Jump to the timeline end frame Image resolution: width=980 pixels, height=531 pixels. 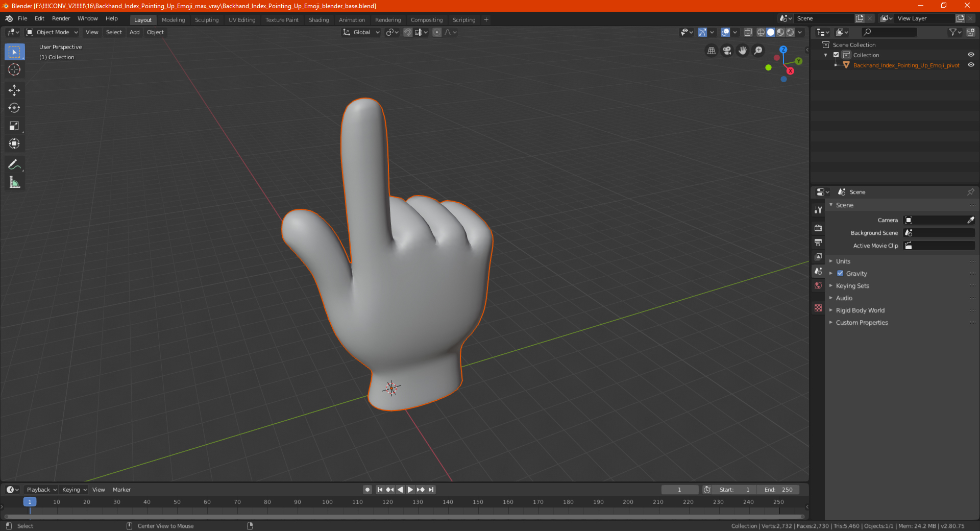[x=431, y=490]
